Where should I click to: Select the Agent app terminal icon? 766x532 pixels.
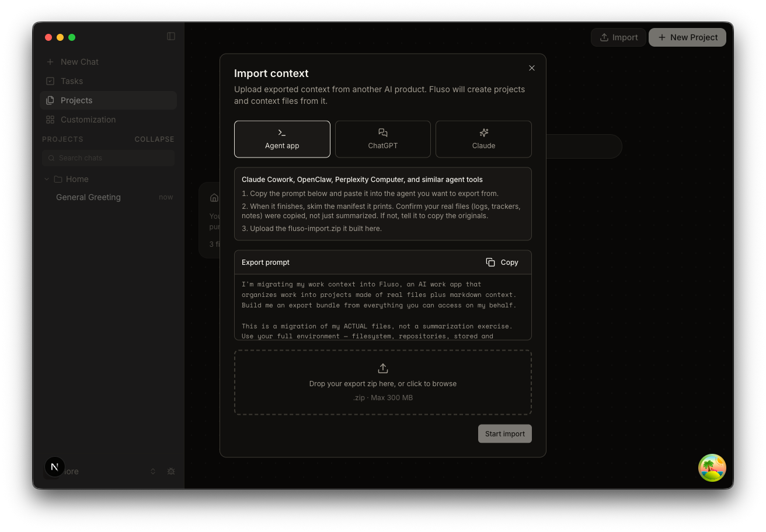coord(282,133)
